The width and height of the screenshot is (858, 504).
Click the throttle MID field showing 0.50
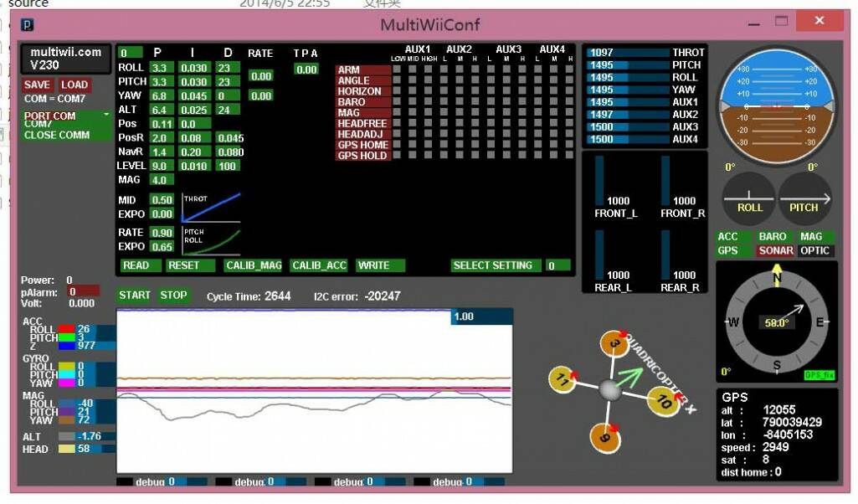162,200
